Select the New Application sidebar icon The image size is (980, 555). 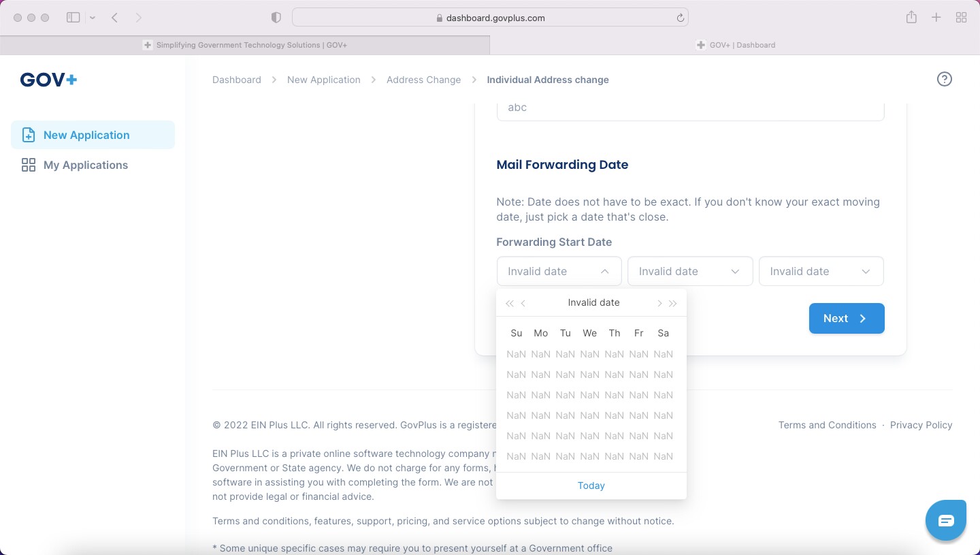pyautogui.click(x=29, y=135)
